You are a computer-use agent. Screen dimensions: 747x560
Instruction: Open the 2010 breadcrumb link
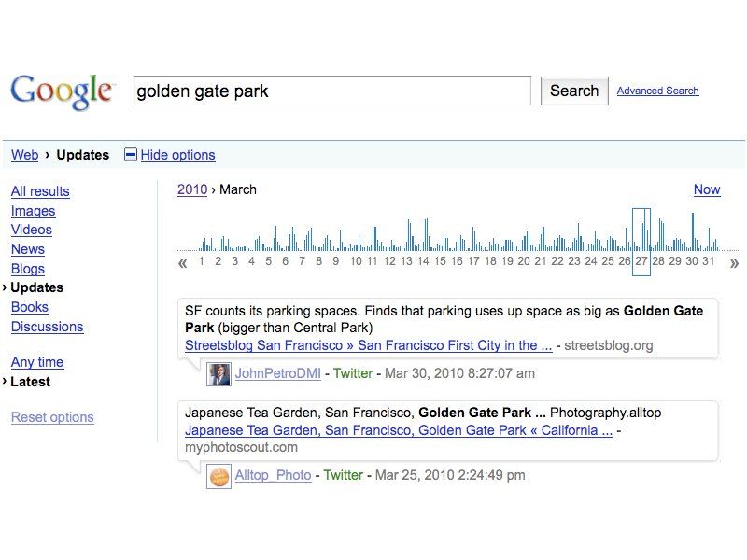191,189
